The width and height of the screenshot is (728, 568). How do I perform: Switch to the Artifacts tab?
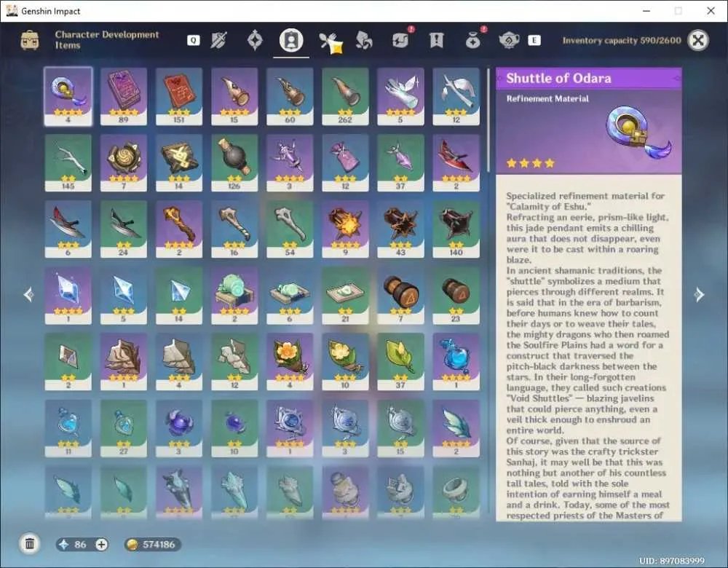tap(255, 40)
